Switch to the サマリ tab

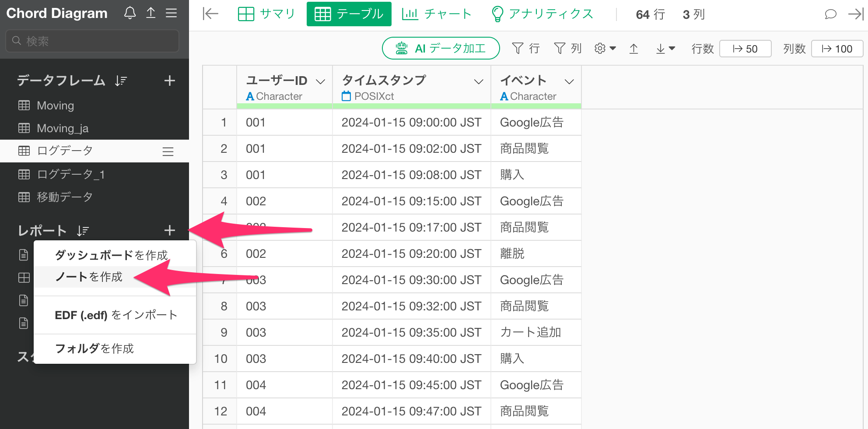tap(266, 14)
